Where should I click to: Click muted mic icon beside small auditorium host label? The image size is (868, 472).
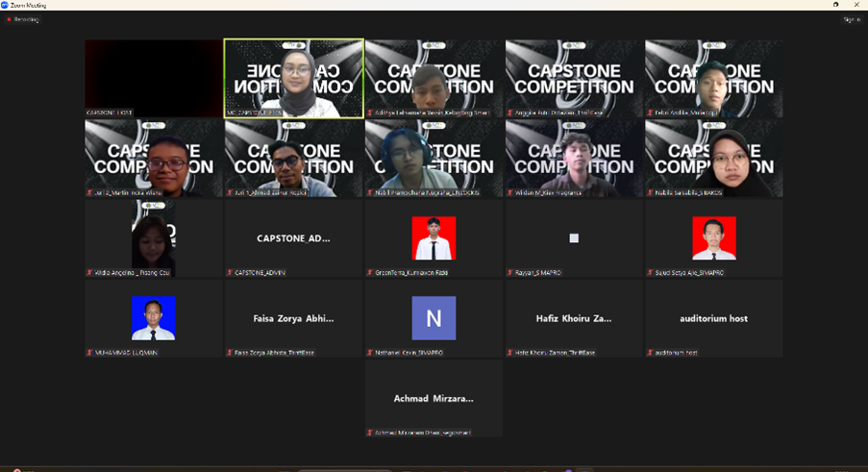[x=650, y=353]
